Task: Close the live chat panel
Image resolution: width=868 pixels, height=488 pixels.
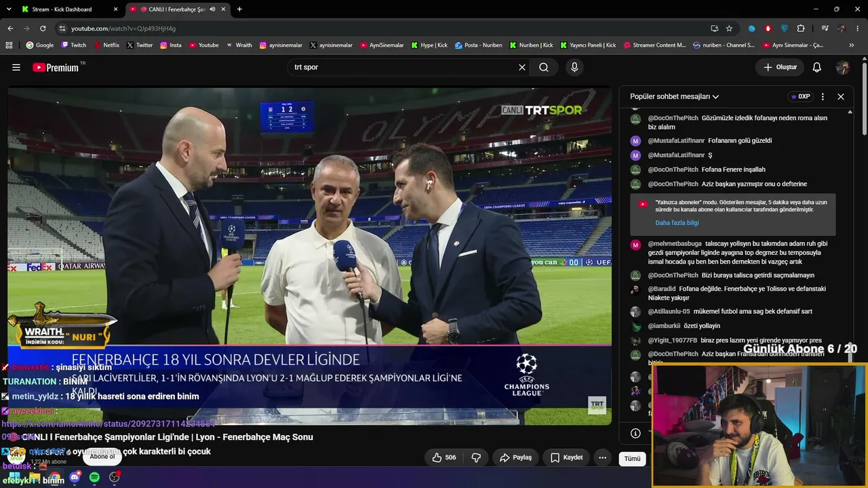Action: point(841,96)
